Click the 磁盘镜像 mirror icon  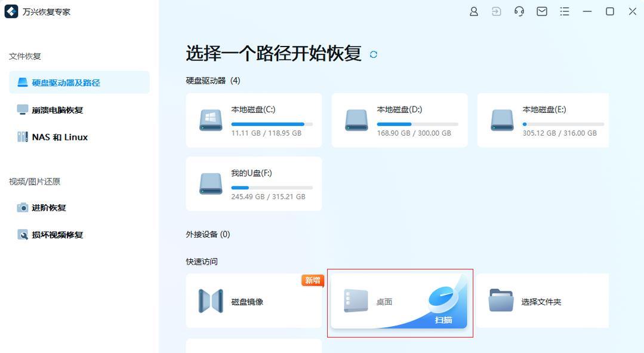(x=211, y=301)
